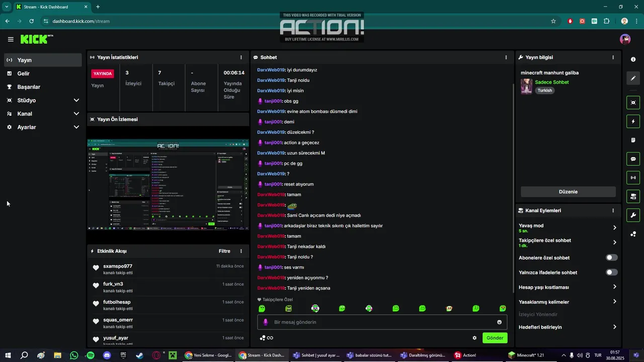Open Chrome tab search dropdown
Viewport: 644px width, 362px height.
coord(7,7)
